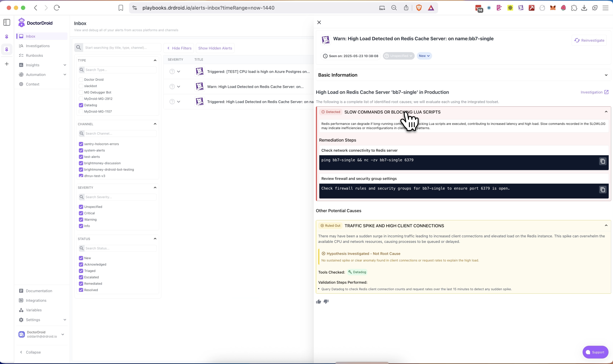This screenshot has height=364, width=613.
Task: Bookmark this page icon
Action: 120,8
